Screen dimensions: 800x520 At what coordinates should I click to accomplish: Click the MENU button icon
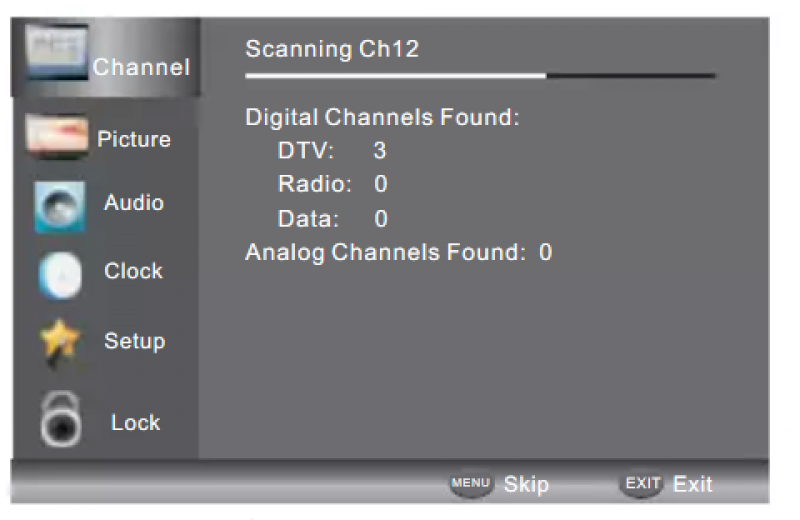(471, 483)
